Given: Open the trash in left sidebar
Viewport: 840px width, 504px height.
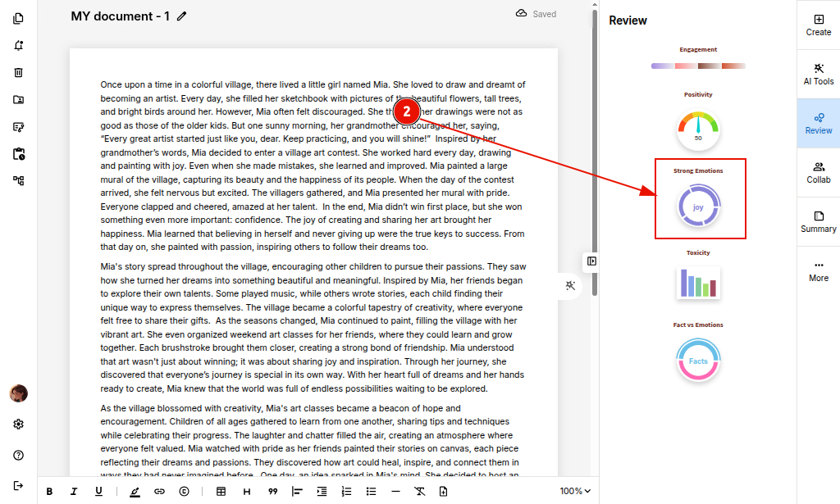Looking at the screenshot, I should (18, 72).
